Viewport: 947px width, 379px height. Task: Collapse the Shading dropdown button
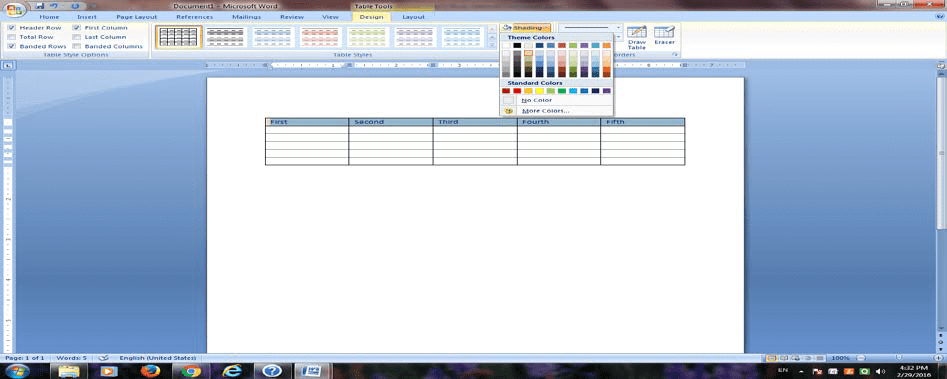pos(525,28)
